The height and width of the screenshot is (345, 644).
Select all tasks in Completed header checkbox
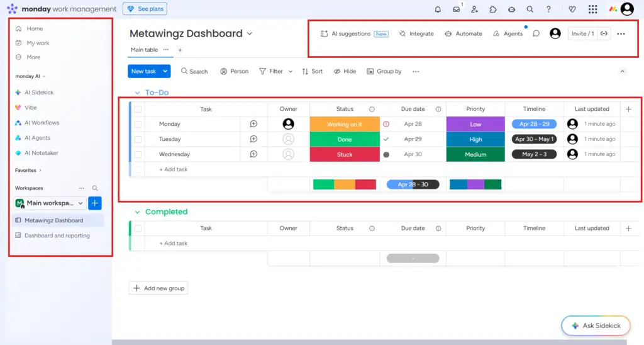[x=138, y=229]
